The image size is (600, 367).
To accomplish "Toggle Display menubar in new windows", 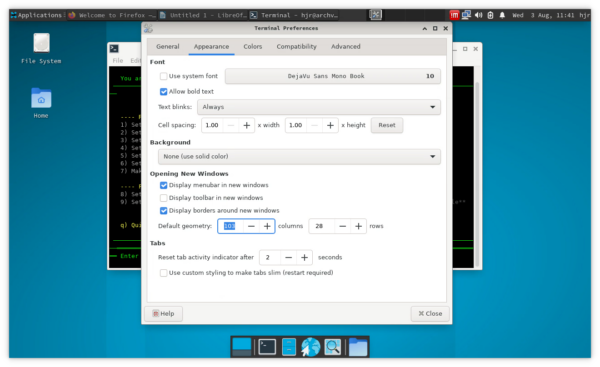I will (x=163, y=185).
